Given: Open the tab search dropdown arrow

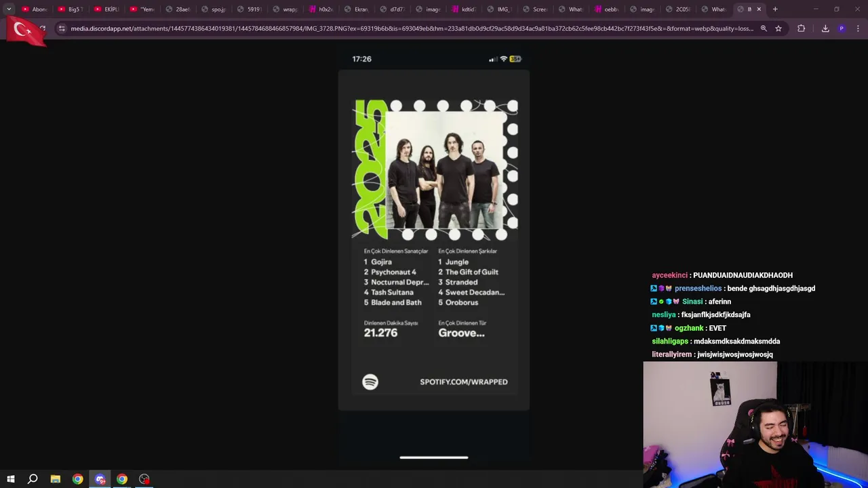Looking at the screenshot, I should tap(9, 9).
